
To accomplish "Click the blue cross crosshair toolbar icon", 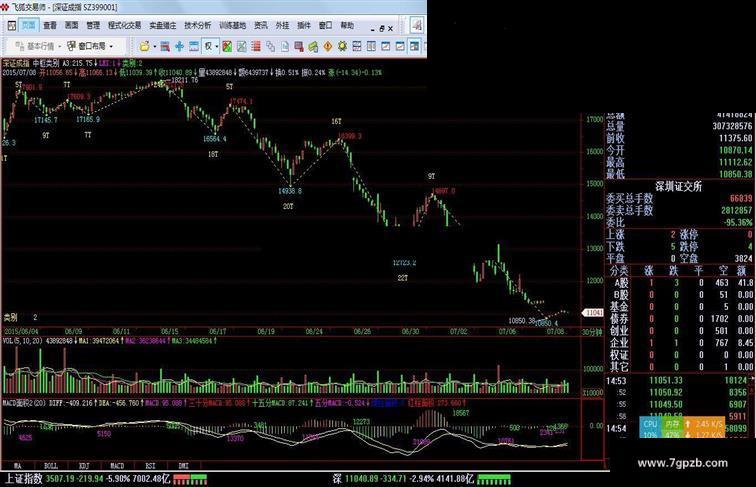I will [x=179, y=46].
